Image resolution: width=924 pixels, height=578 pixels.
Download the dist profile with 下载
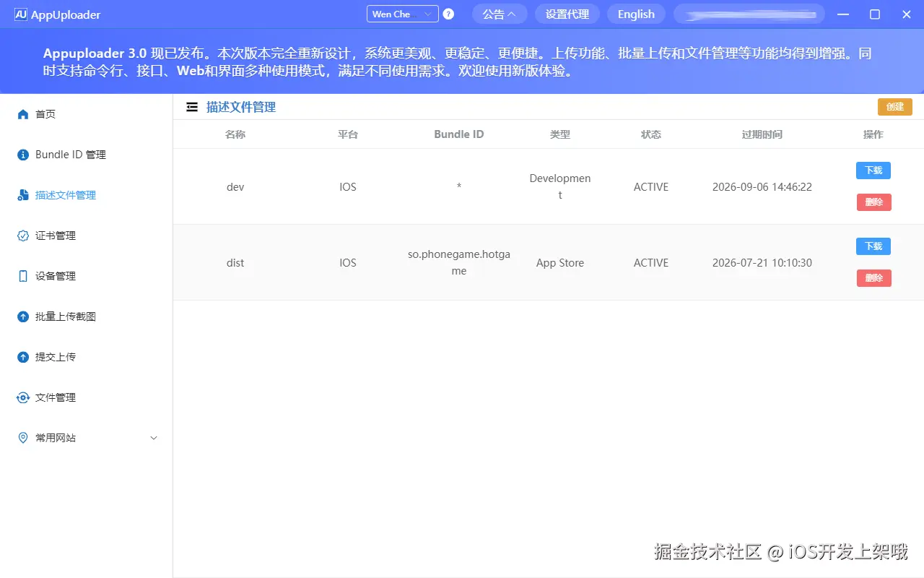[x=873, y=246]
